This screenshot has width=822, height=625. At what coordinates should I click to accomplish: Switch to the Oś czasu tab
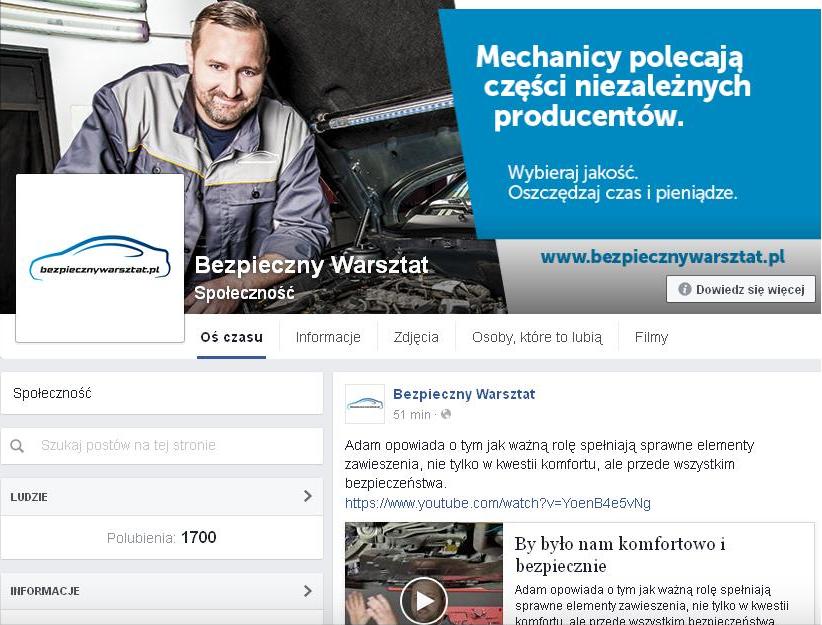231,337
